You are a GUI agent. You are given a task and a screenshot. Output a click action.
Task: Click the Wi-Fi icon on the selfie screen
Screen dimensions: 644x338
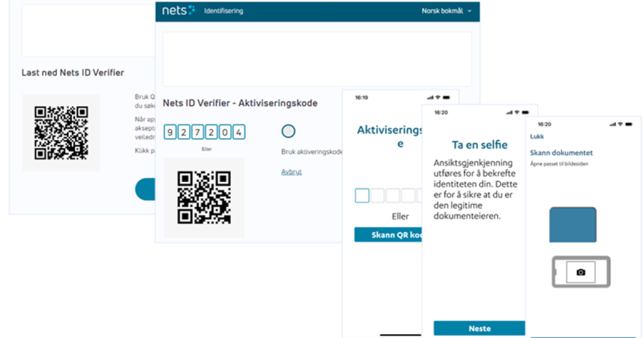(x=517, y=112)
